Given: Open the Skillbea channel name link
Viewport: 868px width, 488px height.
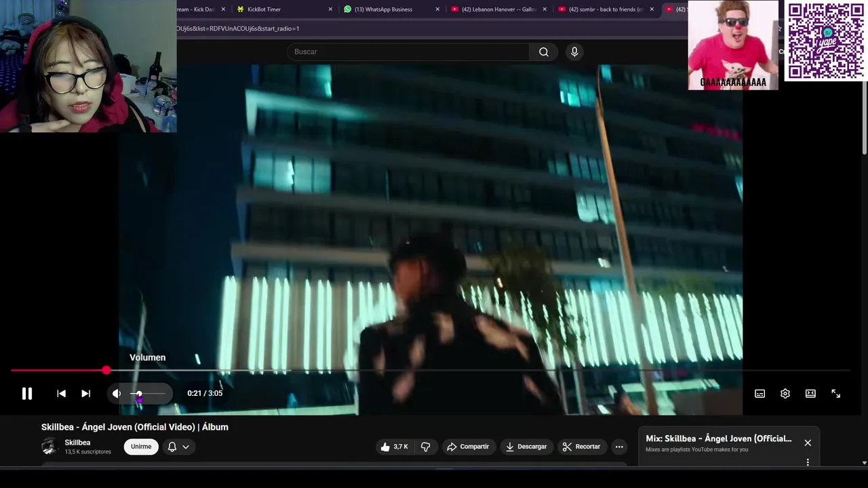Looking at the screenshot, I should 77,443.
